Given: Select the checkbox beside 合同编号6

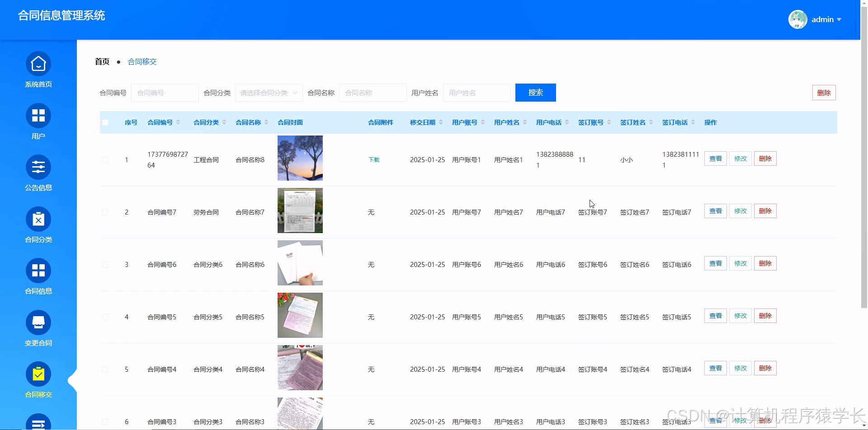Looking at the screenshot, I should [x=105, y=264].
